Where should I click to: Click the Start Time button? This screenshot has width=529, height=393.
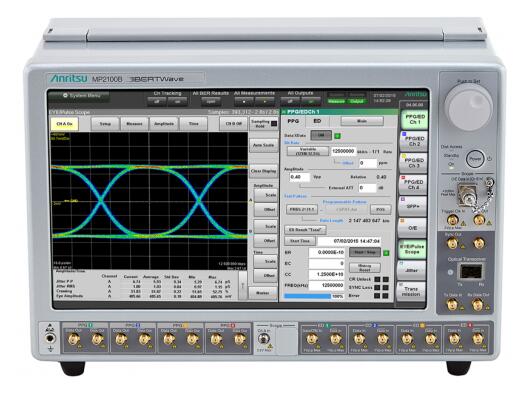click(x=300, y=241)
